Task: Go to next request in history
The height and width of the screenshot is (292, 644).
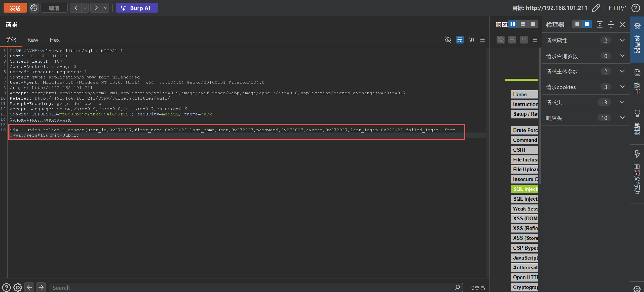Action: click(x=96, y=8)
